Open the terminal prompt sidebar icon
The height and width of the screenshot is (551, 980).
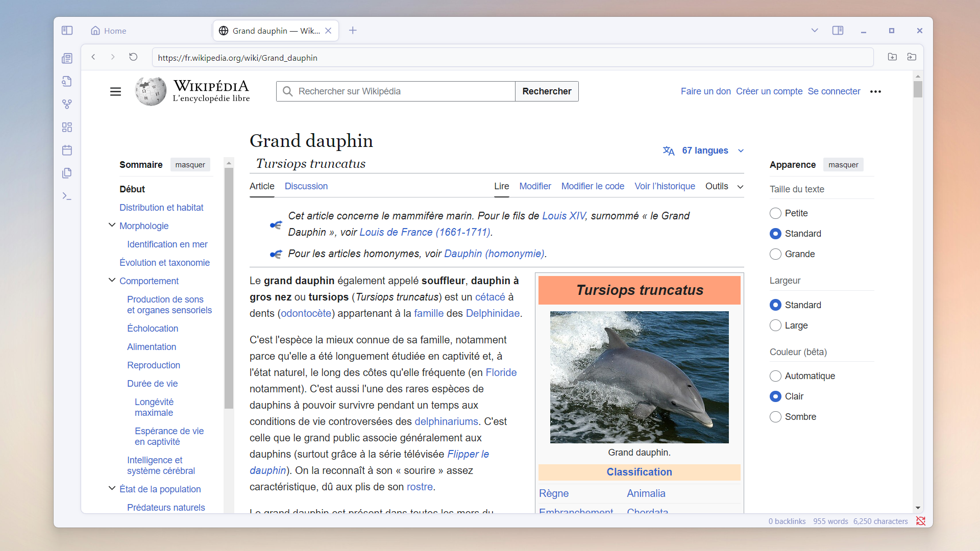point(67,196)
